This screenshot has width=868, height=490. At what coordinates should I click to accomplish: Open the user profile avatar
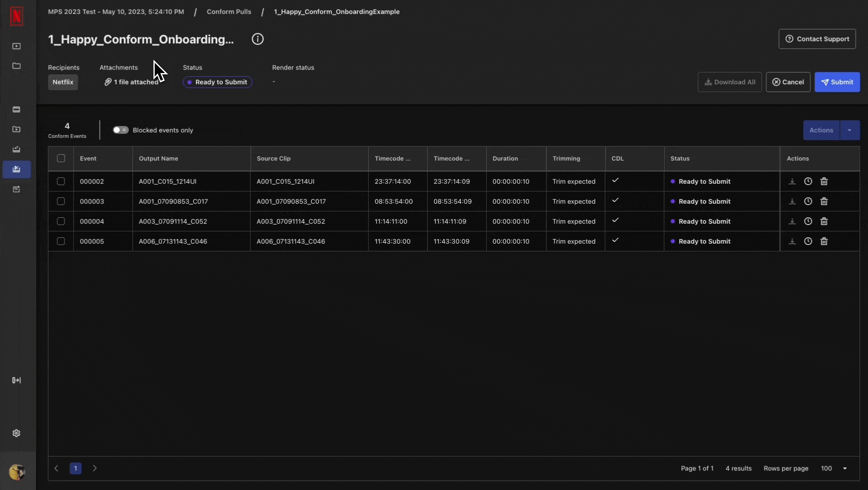[17, 472]
